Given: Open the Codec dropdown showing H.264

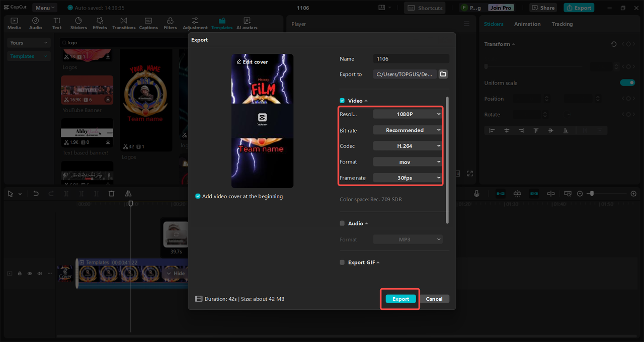Looking at the screenshot, I should pyautogui.click(x=408, y=146).
